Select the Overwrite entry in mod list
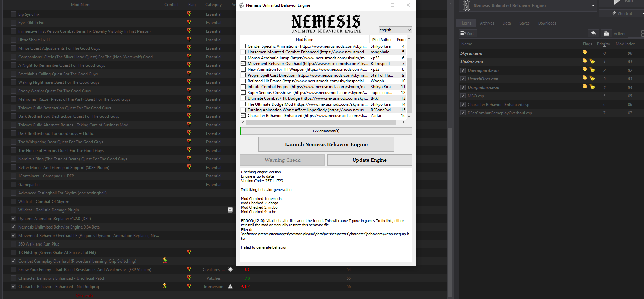Viewport: 644px width, 299px height. pyautogui.click(x=85, y=295)
